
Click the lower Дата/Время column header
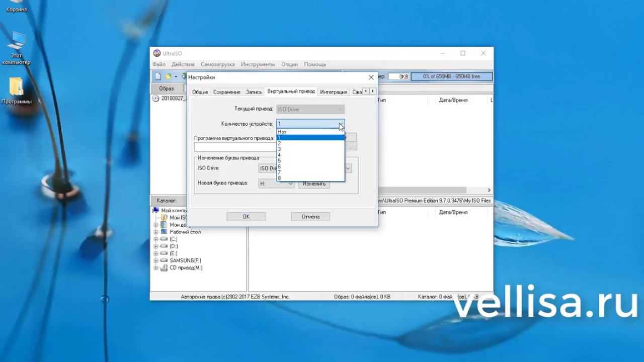[x=453, y=212]
